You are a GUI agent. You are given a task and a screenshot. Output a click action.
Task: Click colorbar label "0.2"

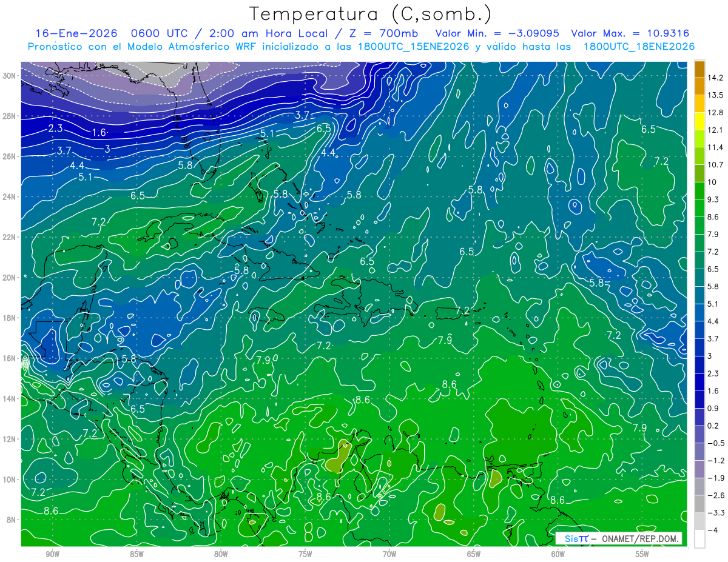[714, 426]
